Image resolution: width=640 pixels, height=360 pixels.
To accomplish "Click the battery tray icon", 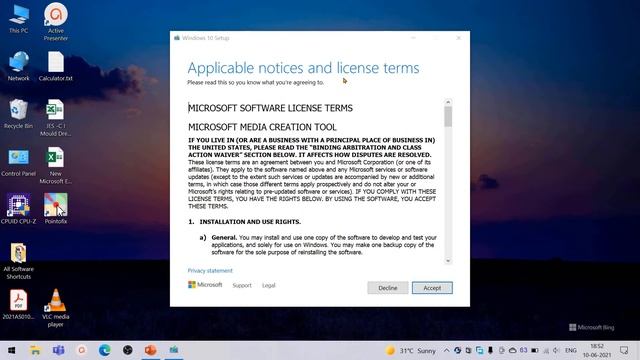I will (x=535, y=351).
